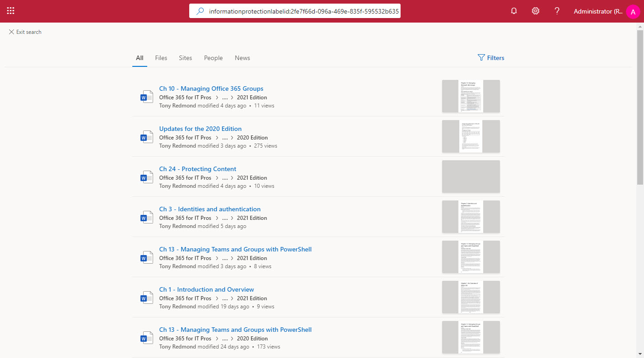Click Word icon for Updates for 2020 Edition
Screen dimensions: 644x358
(x=147, y=137)
